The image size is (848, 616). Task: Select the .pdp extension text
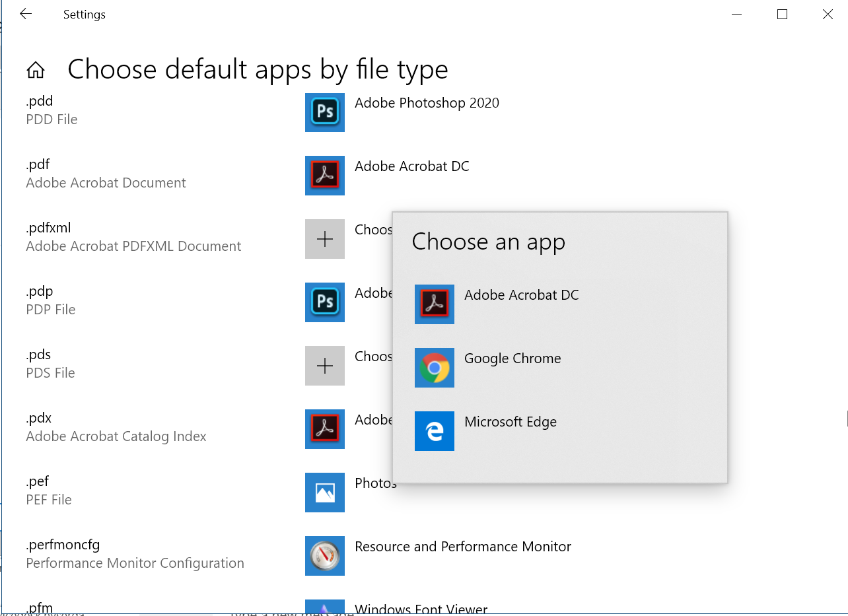pos(40,291)
